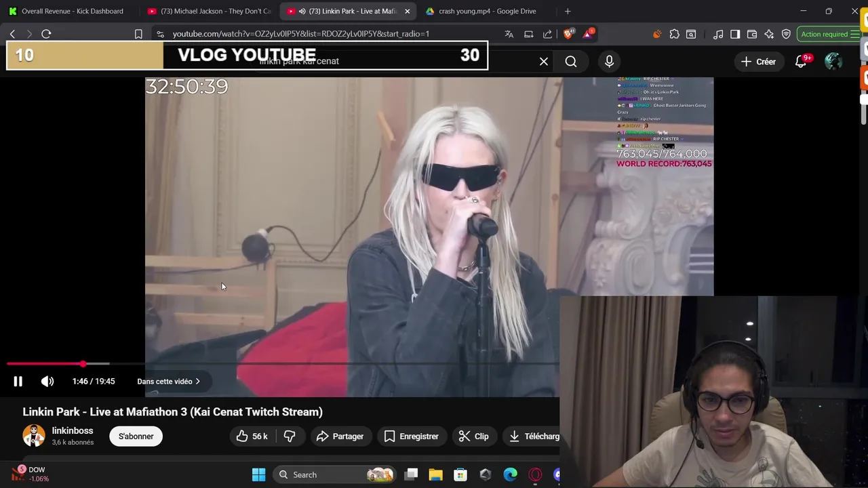Close the Linkin Park tab
The image size is (868, 488).
[407, 11]
